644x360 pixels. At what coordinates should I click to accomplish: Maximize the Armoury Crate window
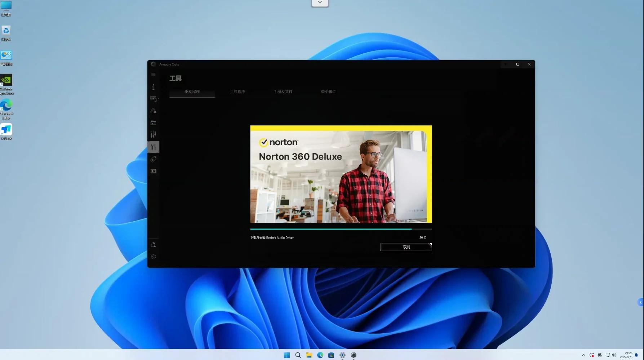pos(518,64)
